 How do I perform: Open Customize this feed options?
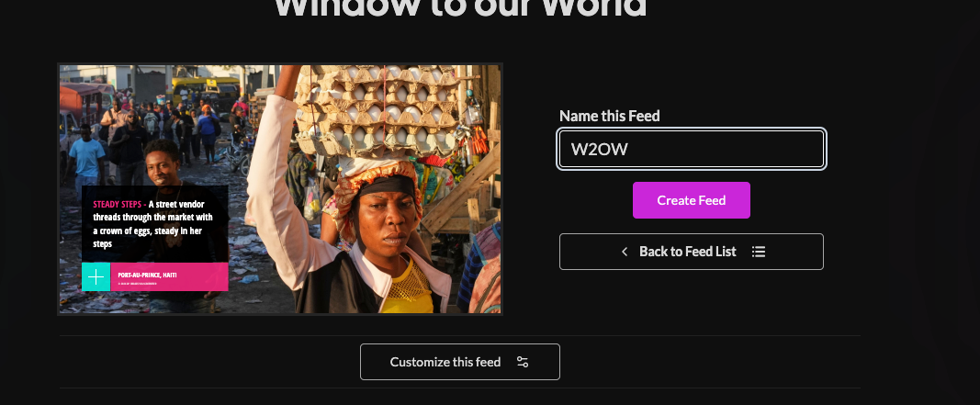coord(460,362)
